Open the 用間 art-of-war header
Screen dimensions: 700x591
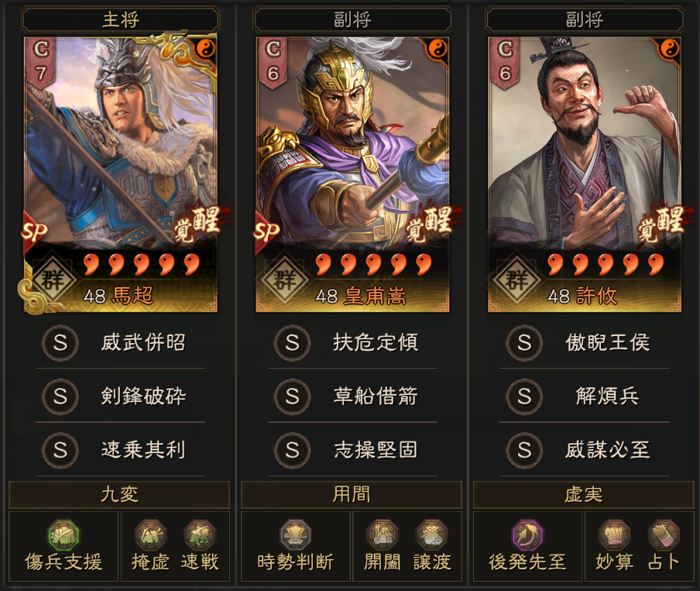(352, 494)
